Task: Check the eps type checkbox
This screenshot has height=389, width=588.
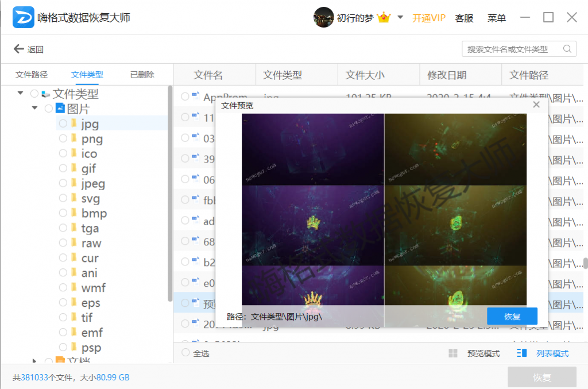Action: [63, 302]
